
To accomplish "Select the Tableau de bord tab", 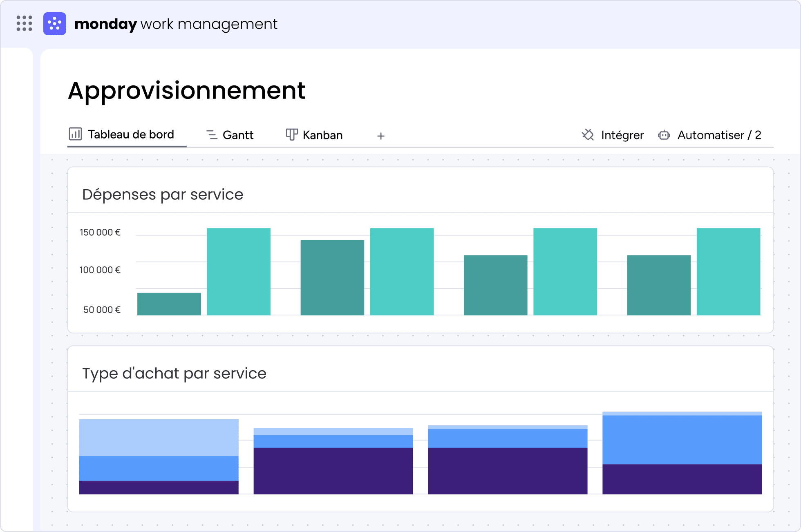I will click(x=121, y=134).
